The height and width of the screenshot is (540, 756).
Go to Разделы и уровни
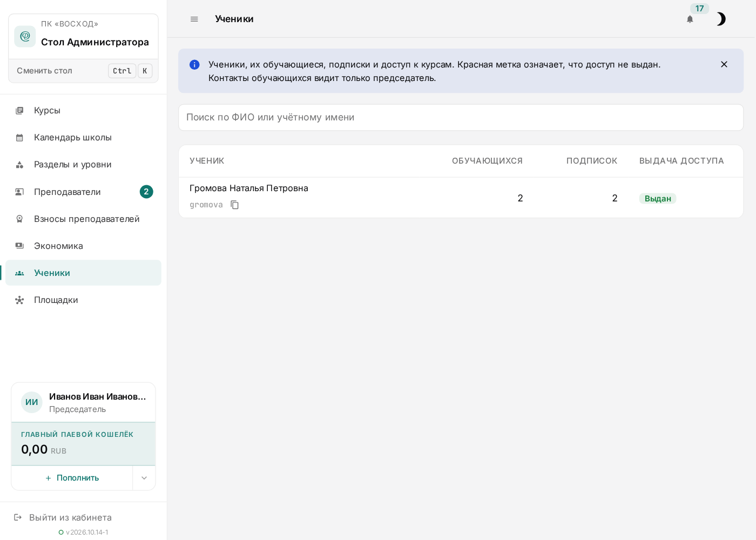pyautogui.click(x=83, y=165)
